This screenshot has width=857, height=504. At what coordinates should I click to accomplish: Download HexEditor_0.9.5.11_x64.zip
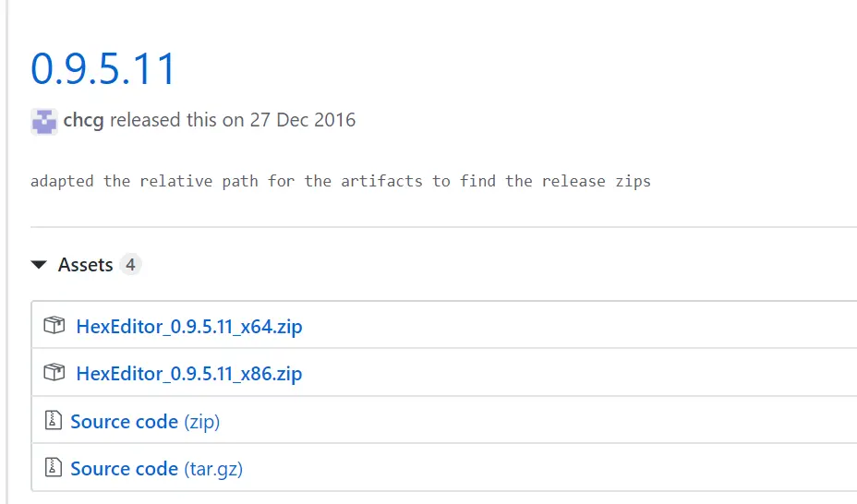(189, 326)
